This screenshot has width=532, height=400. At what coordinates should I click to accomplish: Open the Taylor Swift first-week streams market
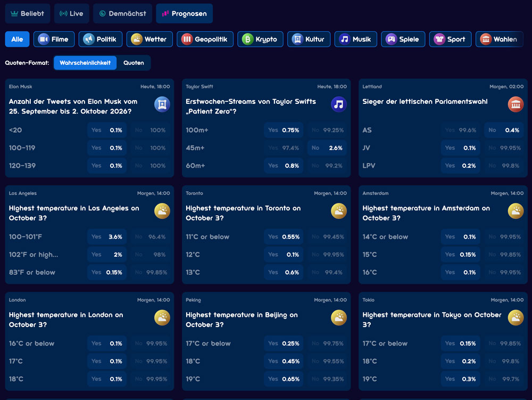pyautogui.click(x=251, y=107)
